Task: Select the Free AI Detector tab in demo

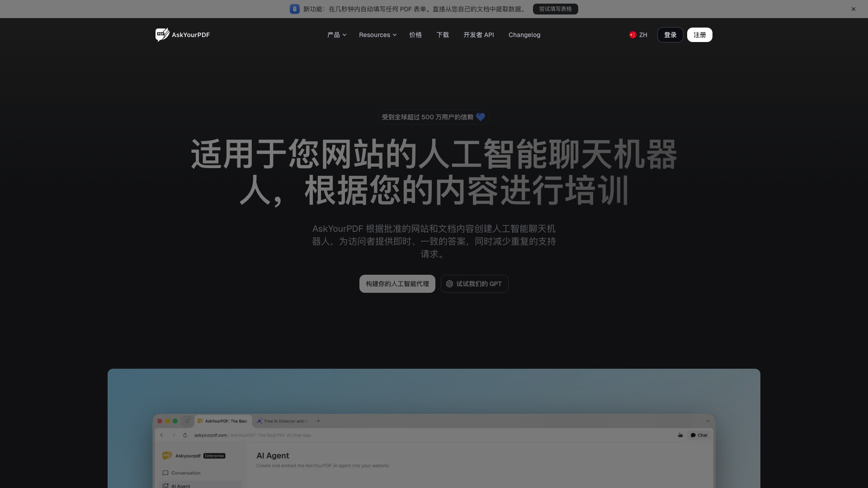Action: tap(283, 421)
